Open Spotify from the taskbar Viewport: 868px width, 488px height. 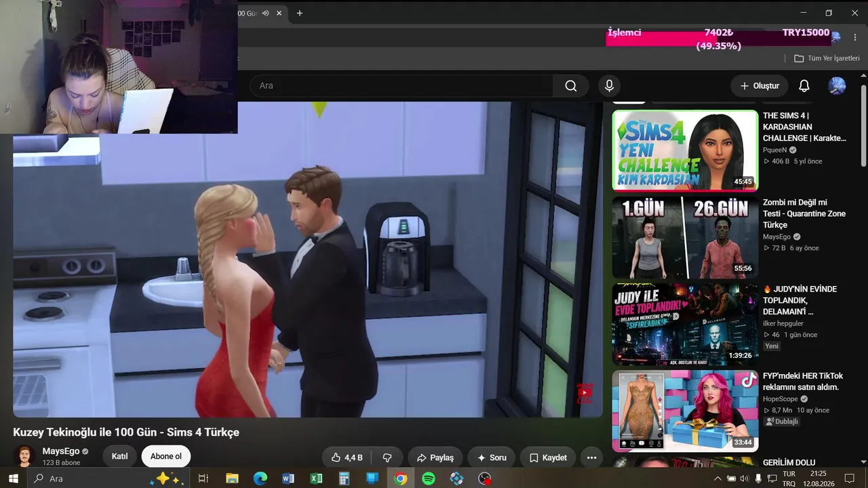point(429,479)
